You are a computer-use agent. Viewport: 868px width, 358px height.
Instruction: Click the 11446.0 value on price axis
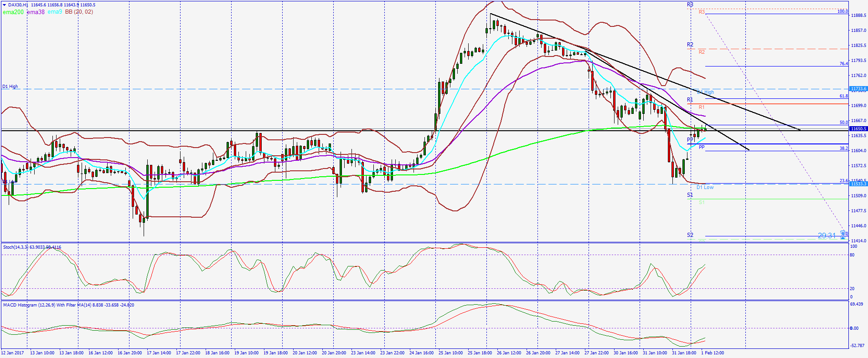tap(858, 226)
